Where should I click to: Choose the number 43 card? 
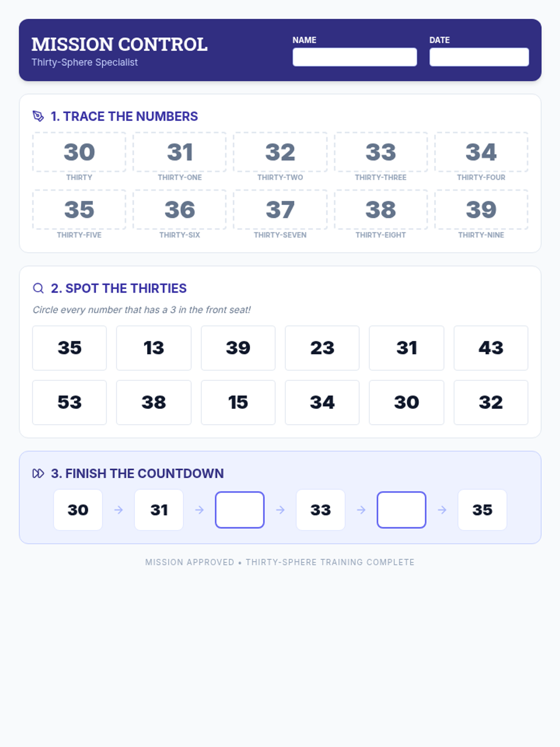[491, 348]
